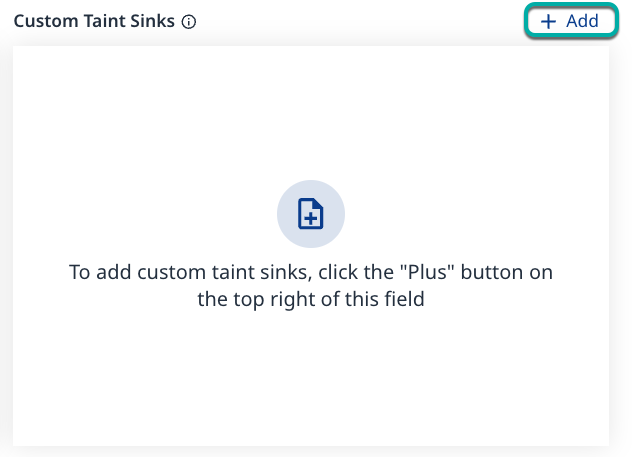Click the Custom Taint Sinks heading

coord(95,21)
